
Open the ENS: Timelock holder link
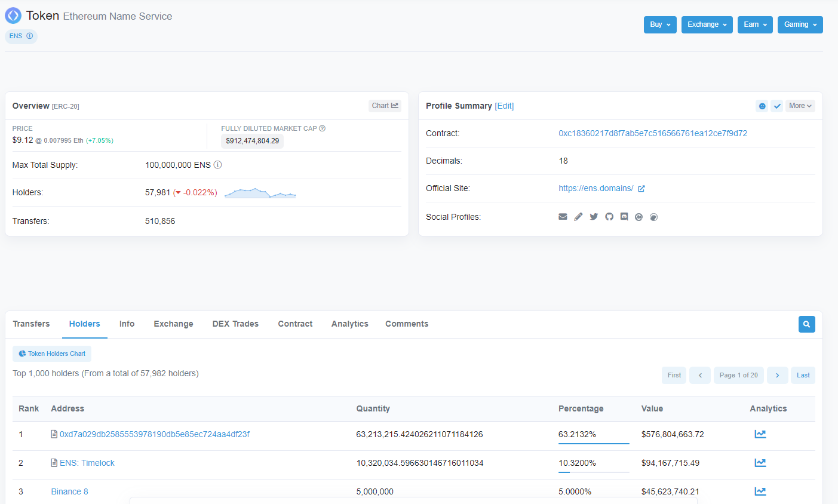(x=87, y=463)
